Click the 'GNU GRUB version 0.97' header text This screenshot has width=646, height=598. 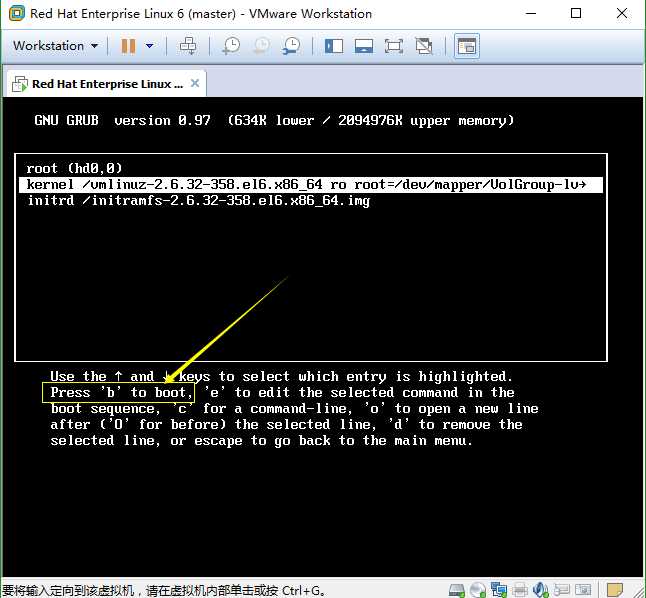click(122, 120)
